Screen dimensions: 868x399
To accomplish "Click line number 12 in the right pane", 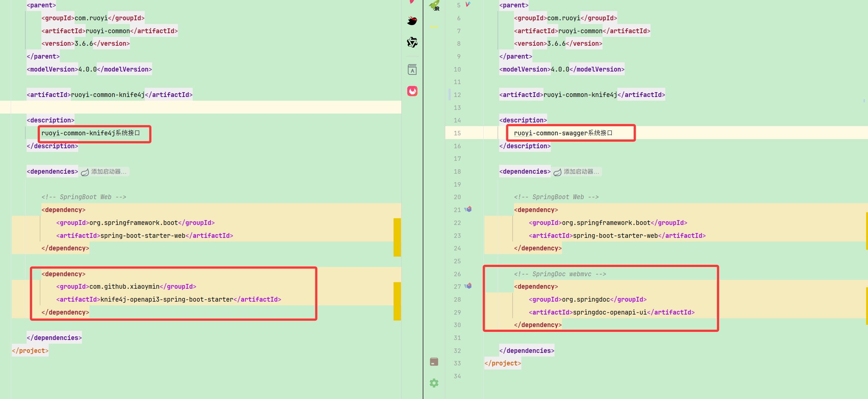I will tap(457, 94).
